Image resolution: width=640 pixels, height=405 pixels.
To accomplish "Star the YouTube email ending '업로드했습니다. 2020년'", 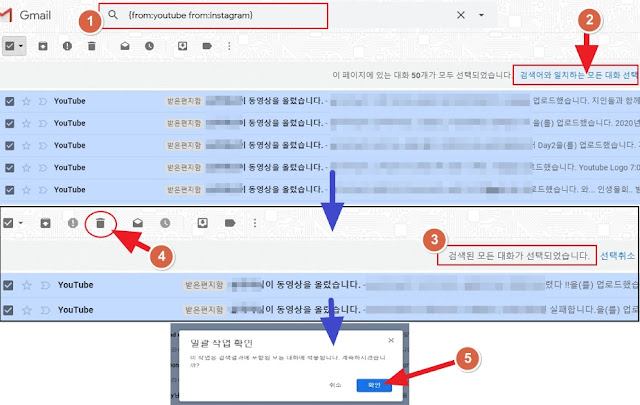I will pyautogui.click(x=26, y=123).
